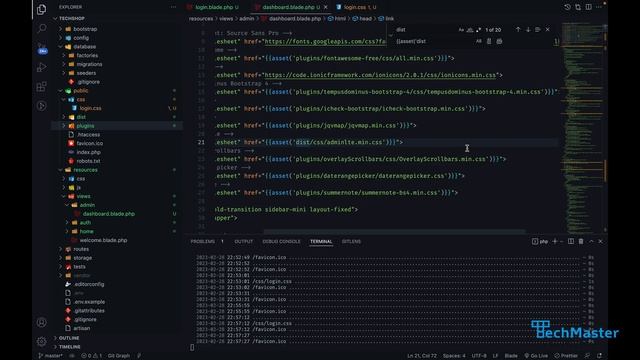Click errors and warnings status indicator
This screenshot has width=640, height=360.
coord(91,356)
